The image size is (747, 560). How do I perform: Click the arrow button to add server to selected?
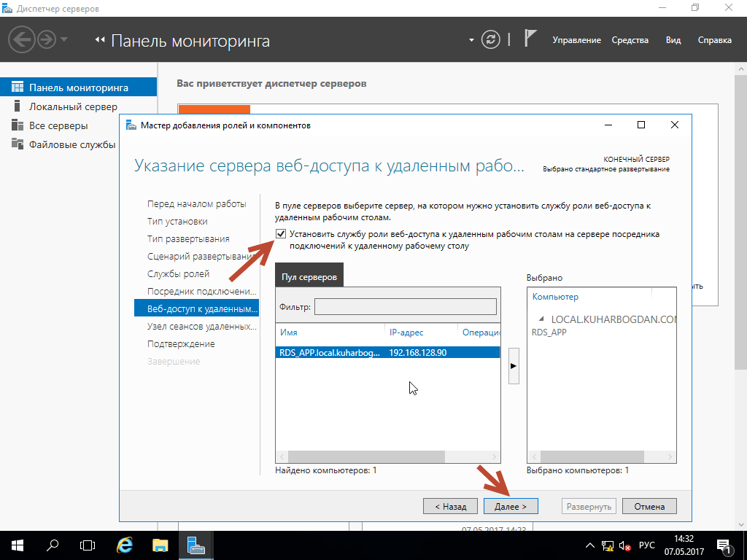[x=514, y=367]
